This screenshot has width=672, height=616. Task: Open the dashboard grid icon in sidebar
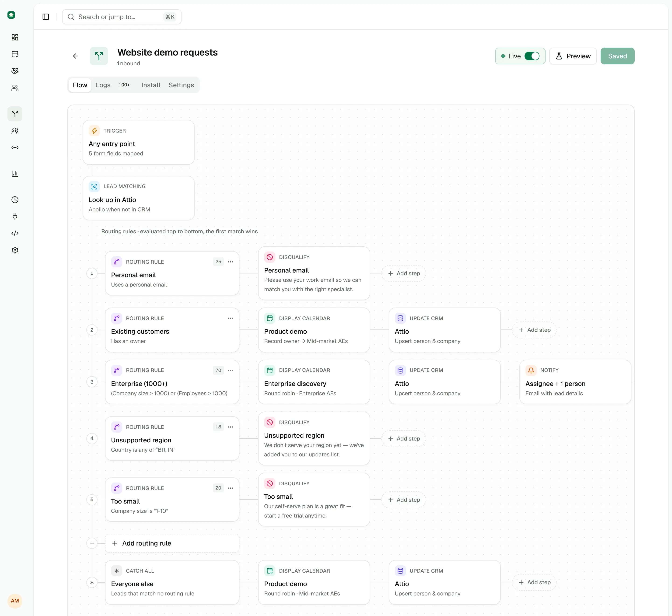coord(15,37)
